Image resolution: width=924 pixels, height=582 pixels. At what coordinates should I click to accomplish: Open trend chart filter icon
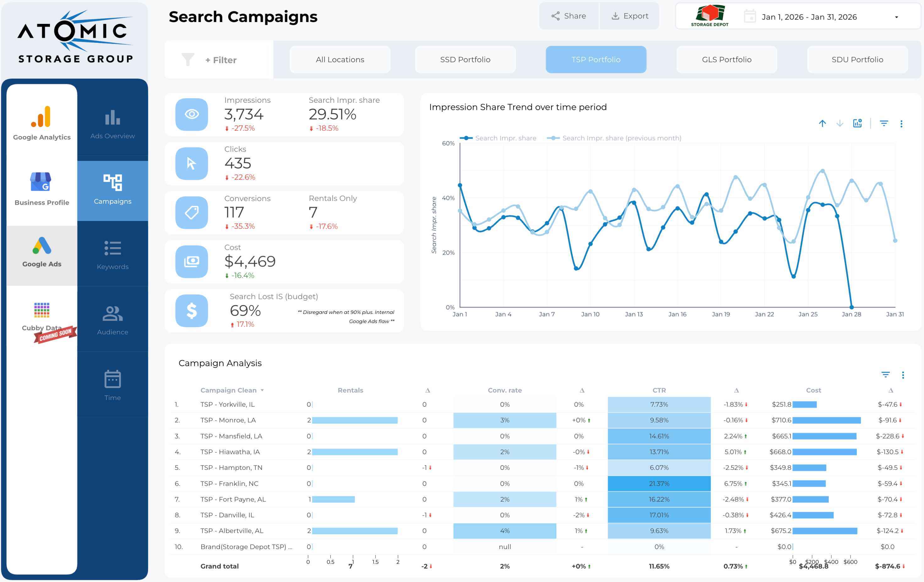click(884, 124)
